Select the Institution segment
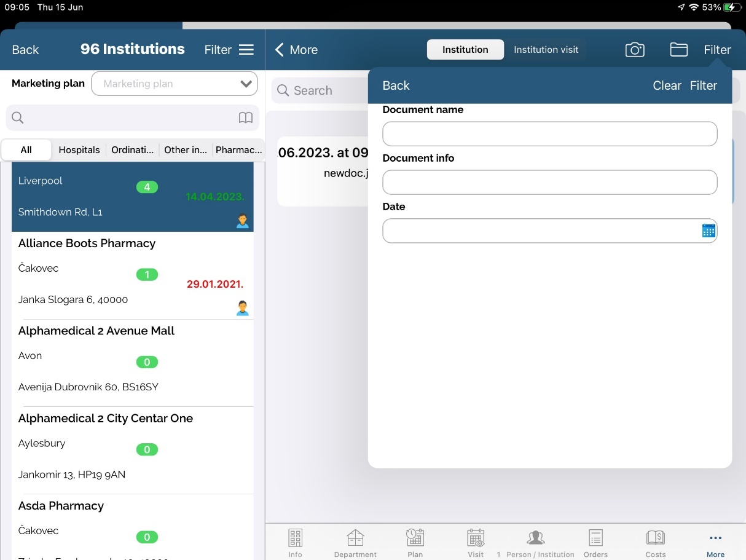 (465, 50)
